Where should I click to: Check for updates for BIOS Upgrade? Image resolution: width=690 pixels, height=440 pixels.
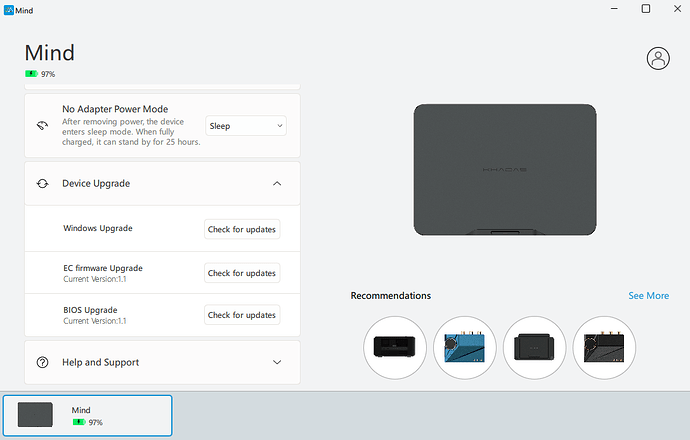coord(241,315)
